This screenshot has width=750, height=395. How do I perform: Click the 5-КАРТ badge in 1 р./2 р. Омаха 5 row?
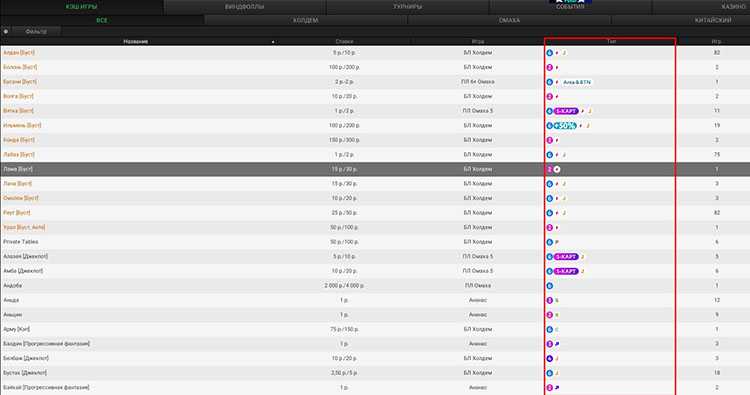566,111
